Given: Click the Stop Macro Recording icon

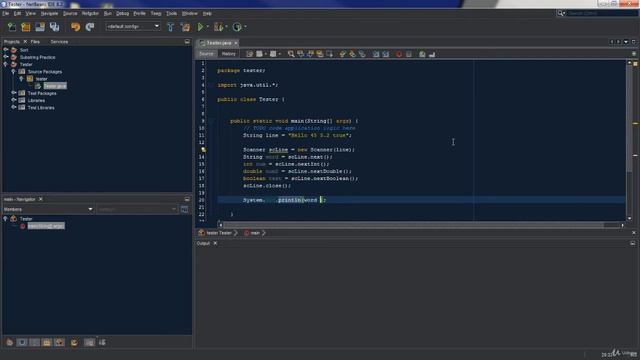Looking at the screenshot, I should click(x=409, y=54).
